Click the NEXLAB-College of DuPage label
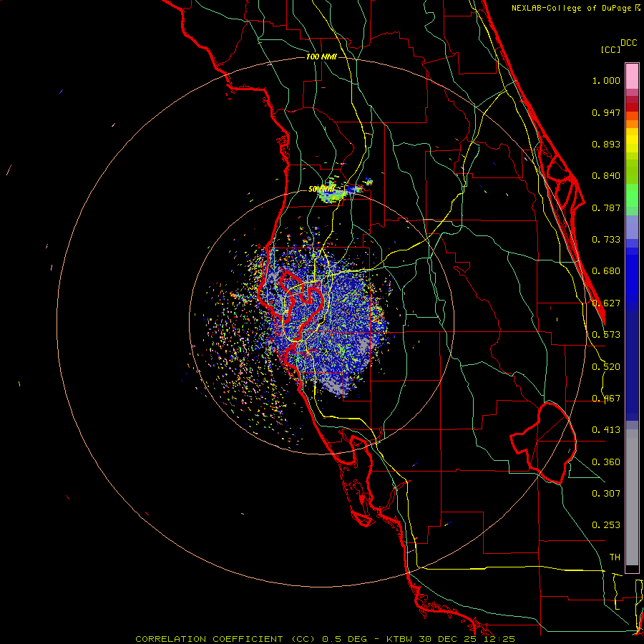The height and width of the screenshot is (644, 644). pyautogui.click(x=572, y=8)
